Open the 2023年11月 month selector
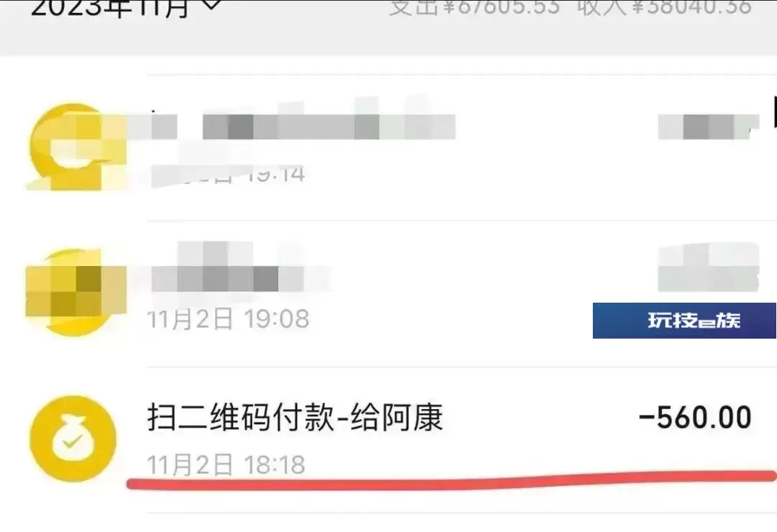 pos(125,7)
